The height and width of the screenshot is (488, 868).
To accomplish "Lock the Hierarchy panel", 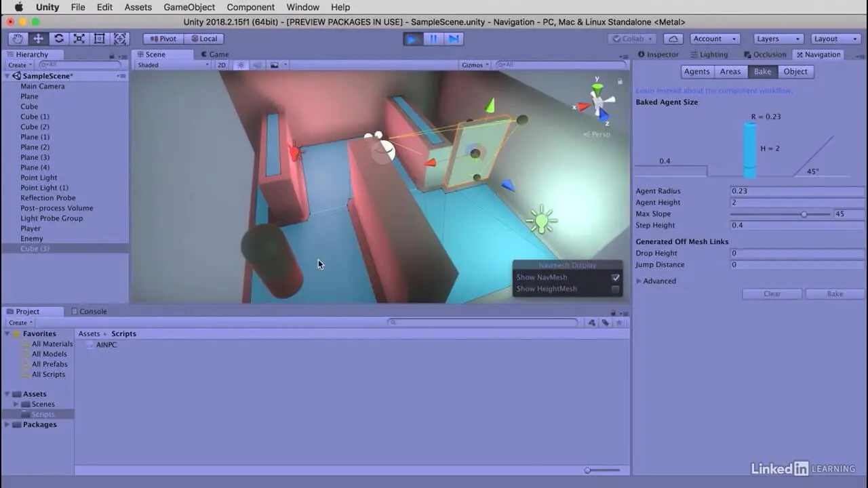I will [112, 55].
